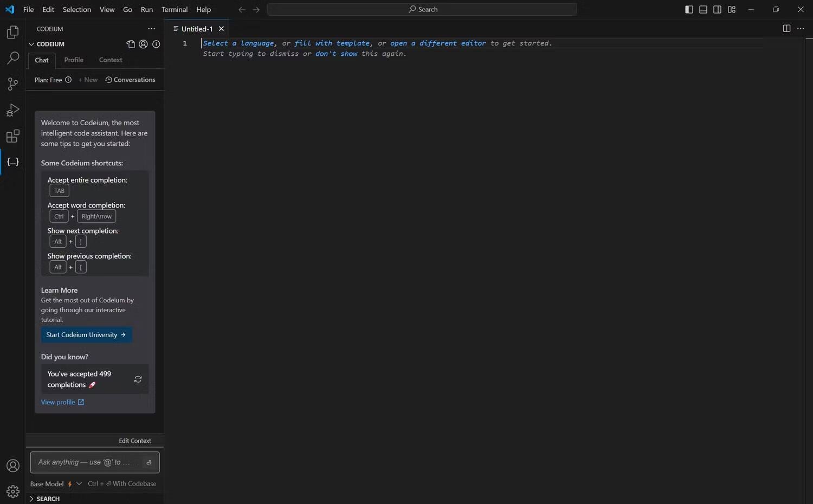
Task: Refresh the Did you know tip
Action: [138, 379]
